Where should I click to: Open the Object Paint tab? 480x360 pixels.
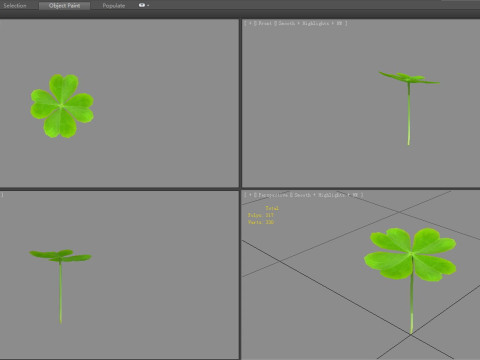coord(64,6)
